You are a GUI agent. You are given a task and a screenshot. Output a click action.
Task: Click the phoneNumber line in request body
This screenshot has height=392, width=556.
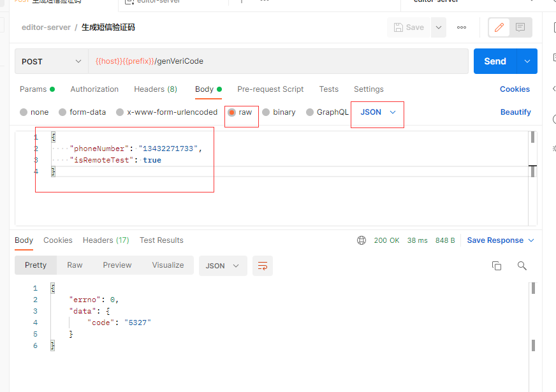[x=136, y=149]
